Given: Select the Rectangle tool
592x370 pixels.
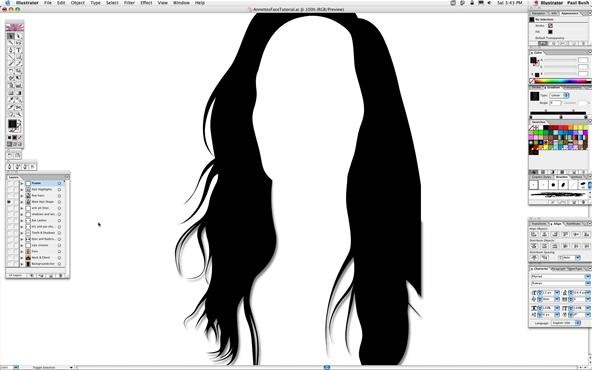Looking at the screenshot, I should tap(18, 57).
